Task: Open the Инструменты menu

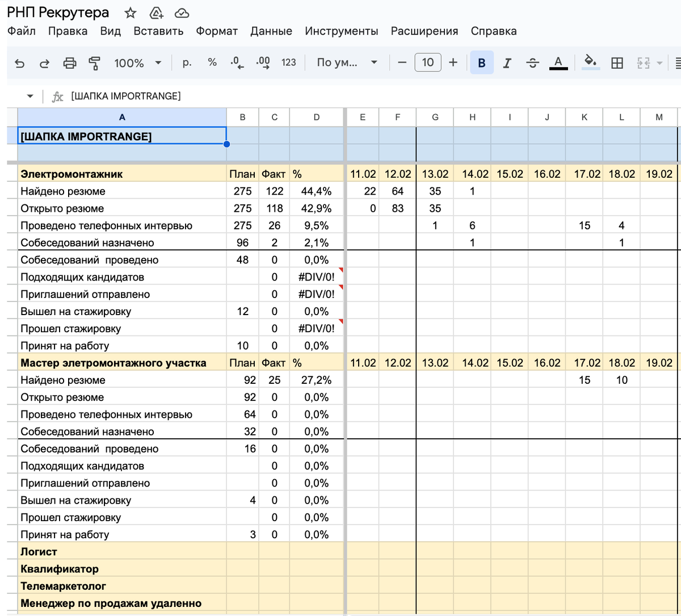Action: coord(342,31)
